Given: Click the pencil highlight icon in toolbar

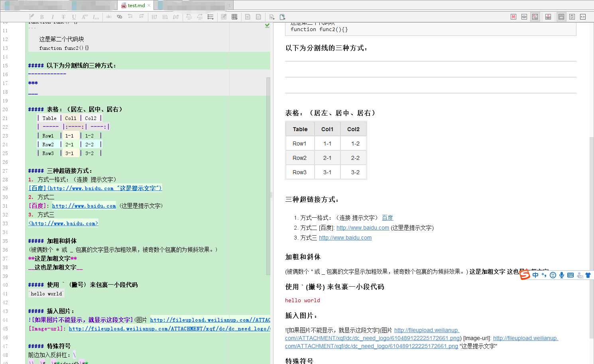Looking at the screenshot, I should click(31, 17).
